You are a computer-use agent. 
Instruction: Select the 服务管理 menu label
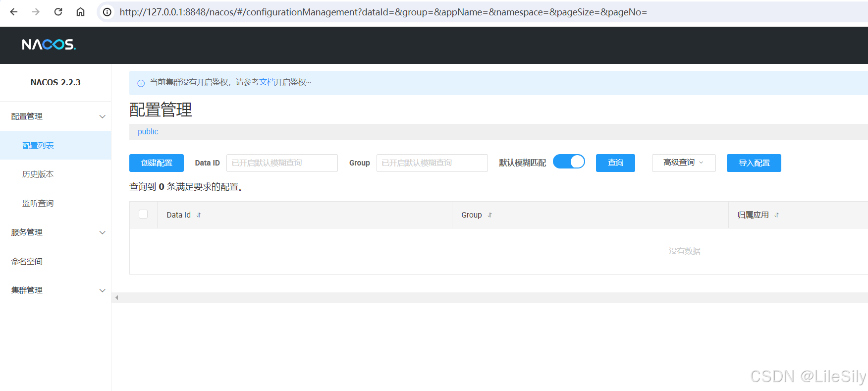point(27,232)
